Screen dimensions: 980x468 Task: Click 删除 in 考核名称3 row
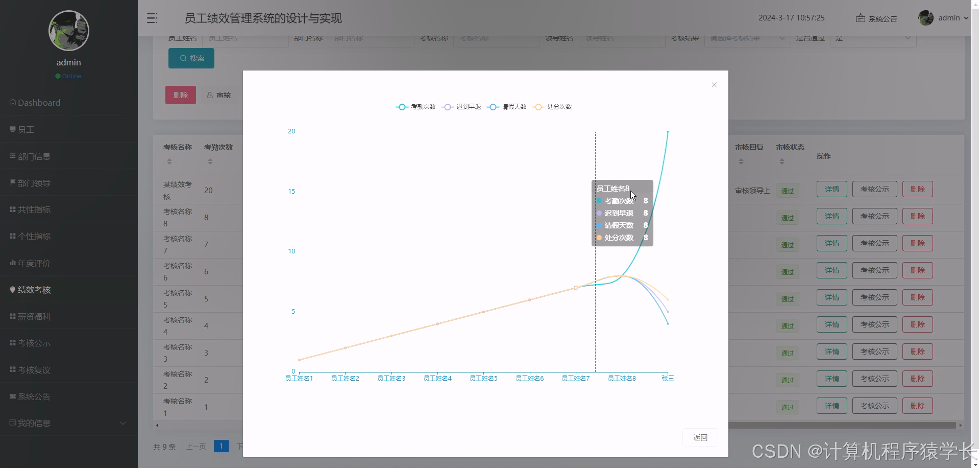pyautogui.click(x=918, y=352)
